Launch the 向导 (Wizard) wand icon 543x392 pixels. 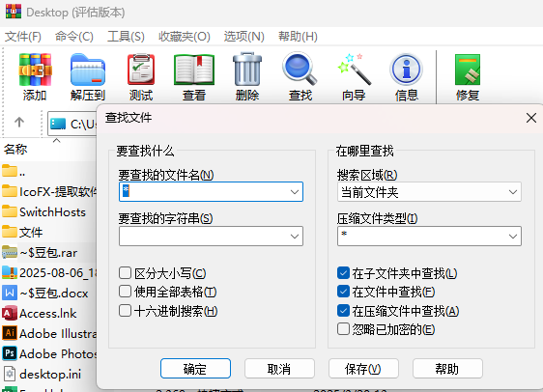(x=354, y=69)
